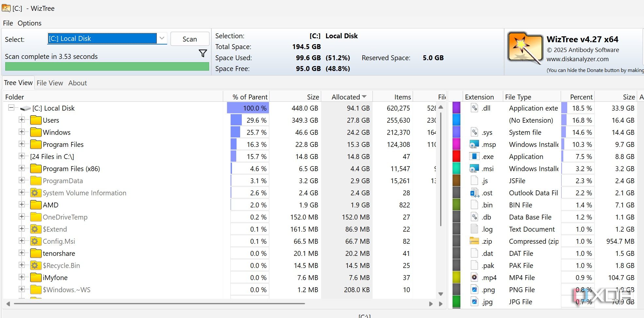Expand the Program Files folder
Image resolution: width=644 pixels, height=318 pixels.
pos(22,144)
